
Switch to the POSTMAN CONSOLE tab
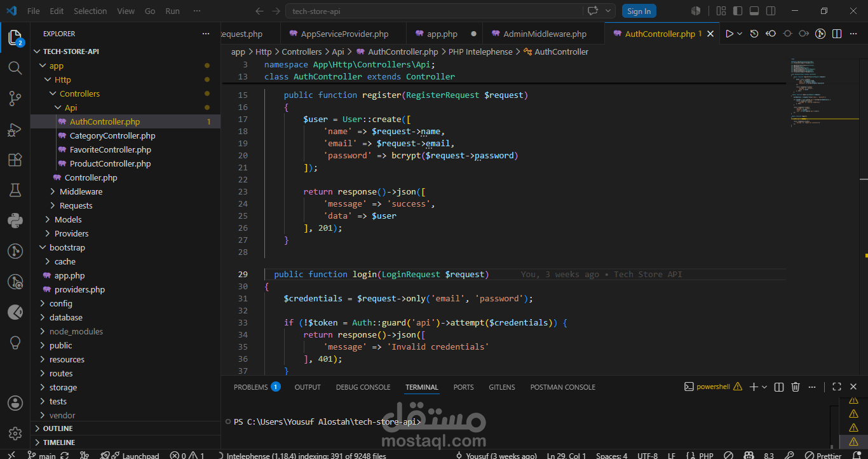coord(562,387)
